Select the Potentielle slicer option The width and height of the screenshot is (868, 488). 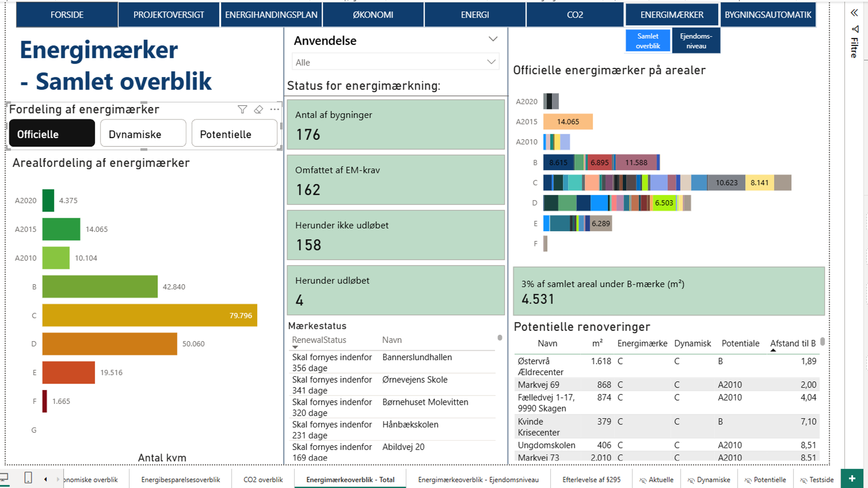234,134
